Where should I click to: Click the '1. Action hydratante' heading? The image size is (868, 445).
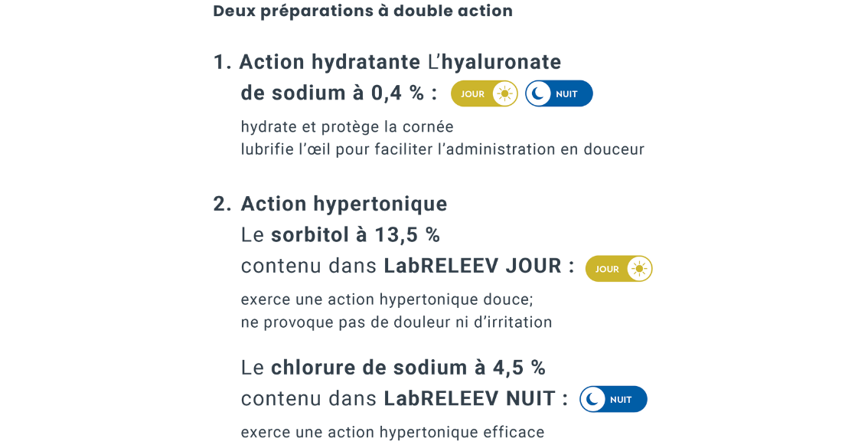click(317, 61)
